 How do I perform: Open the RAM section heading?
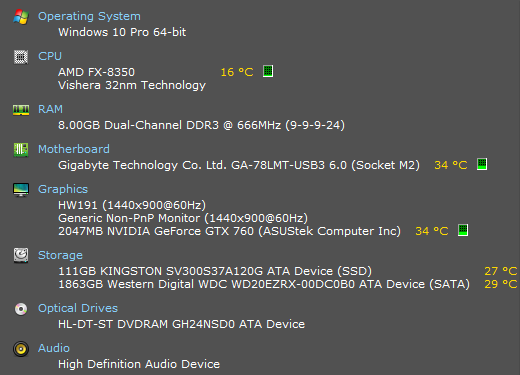click(x=50, y=109)
